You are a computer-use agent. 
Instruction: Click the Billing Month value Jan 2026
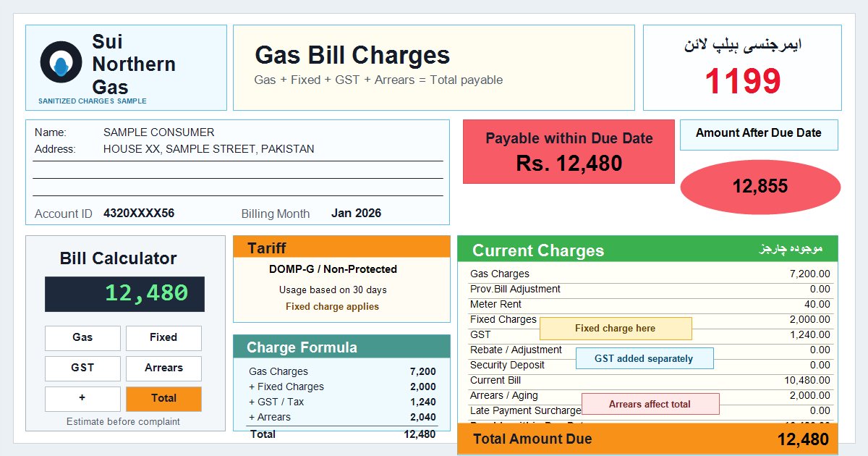[x=356, y=214]
